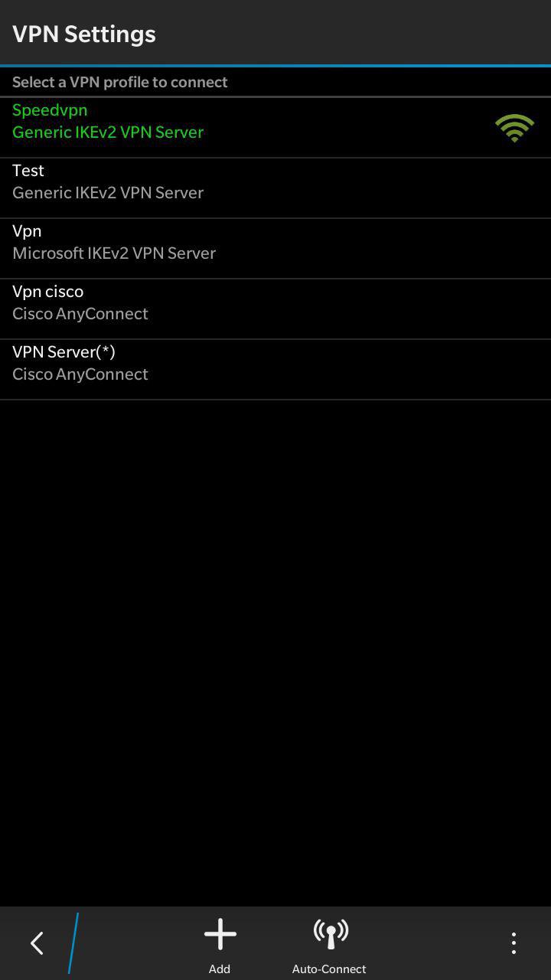This screenshot has height=980, width=551.
Task: Tap the Auto-Connect text label
Action: tap(329, 969)
